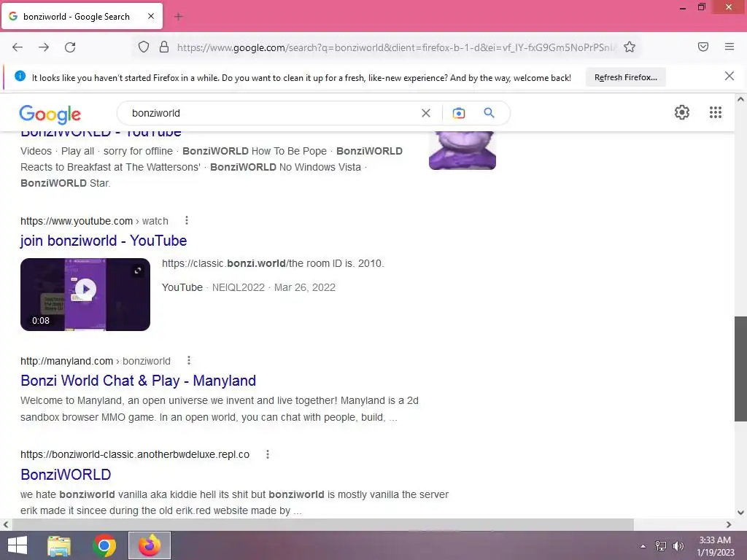Click the Refresh Firefox... button
The image size is (747, 560).
pyautogui.click(x=625, y=77)
